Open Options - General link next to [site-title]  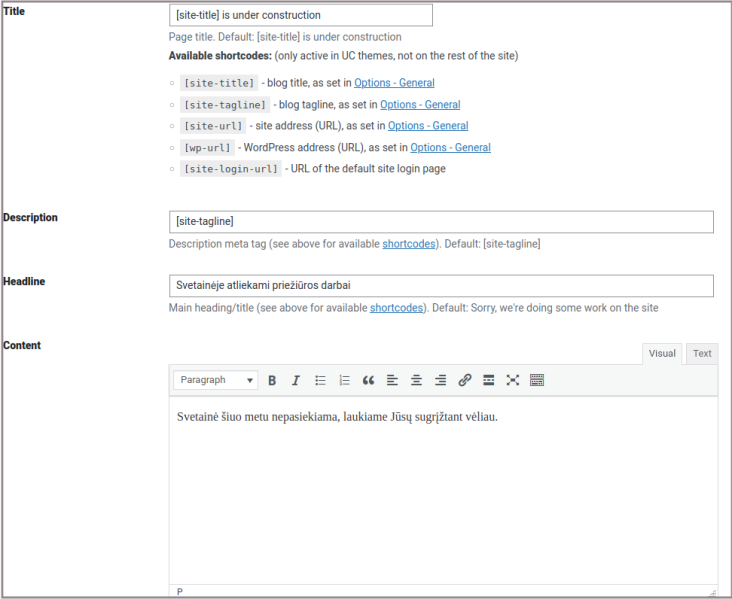point(394,83)
